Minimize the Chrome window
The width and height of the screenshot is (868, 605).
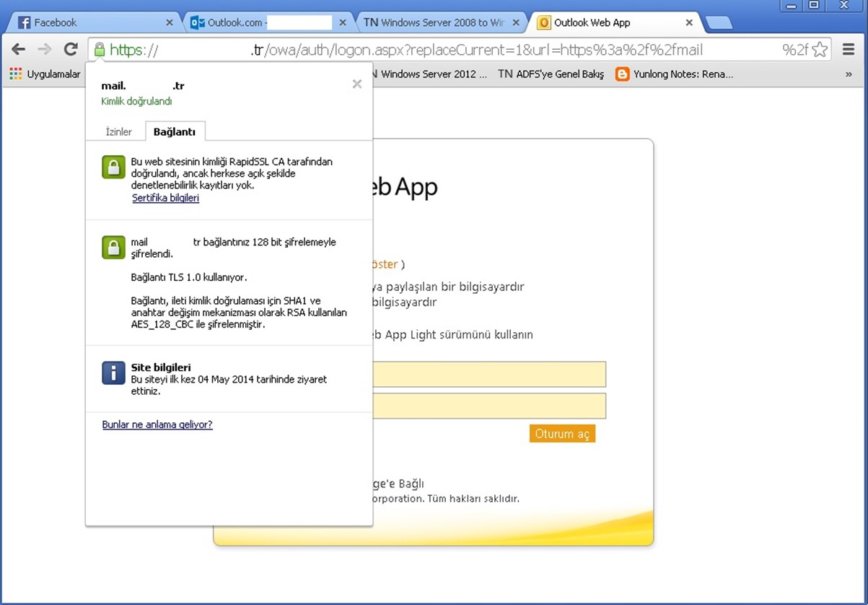(792, 5)
